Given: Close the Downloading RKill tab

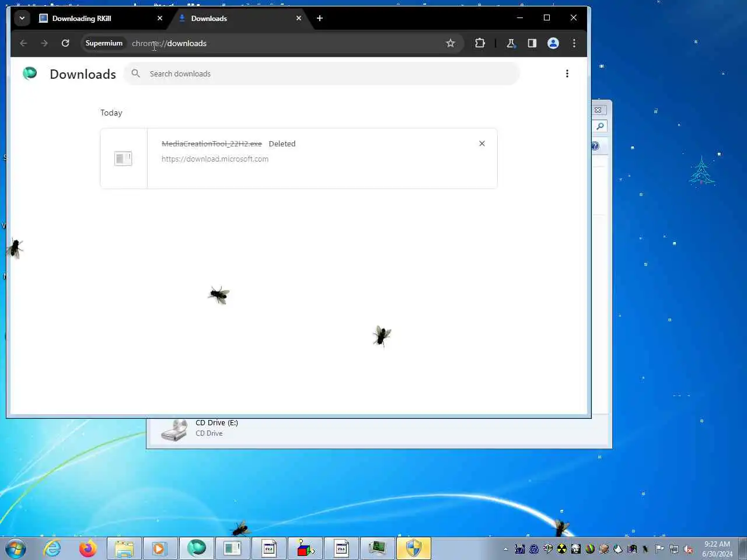Looking at the screenshot, I should [x=160, y=18].
